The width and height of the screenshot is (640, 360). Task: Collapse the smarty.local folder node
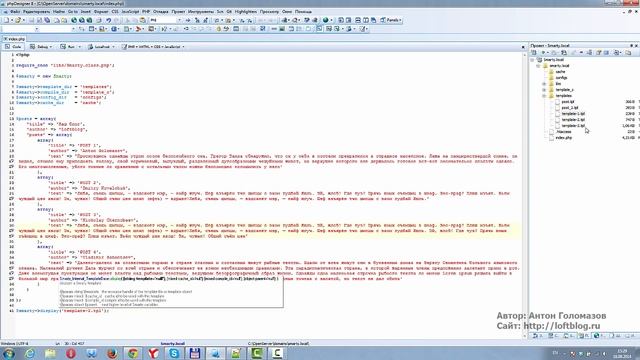(538, 66)
